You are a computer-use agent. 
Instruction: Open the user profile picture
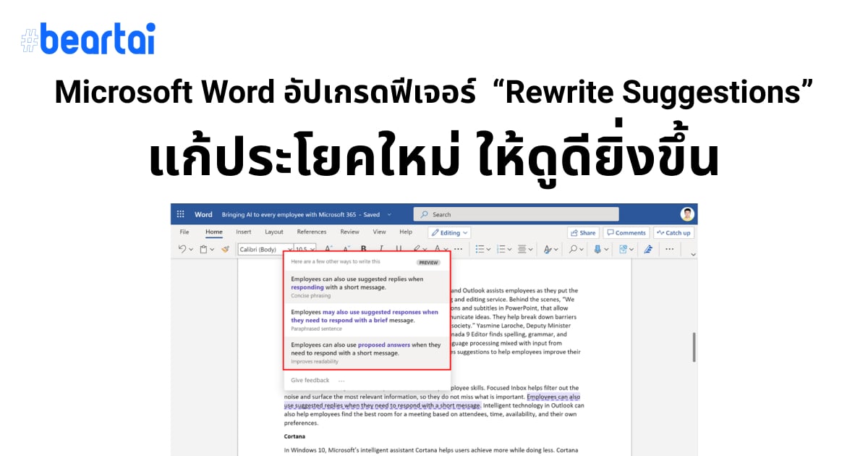(x=687, y=214)
